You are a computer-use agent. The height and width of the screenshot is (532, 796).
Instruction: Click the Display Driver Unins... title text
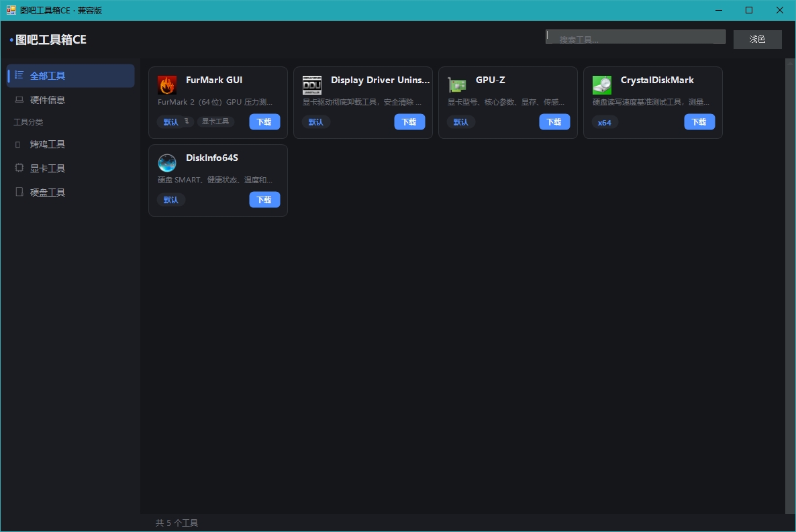(381, 81)
